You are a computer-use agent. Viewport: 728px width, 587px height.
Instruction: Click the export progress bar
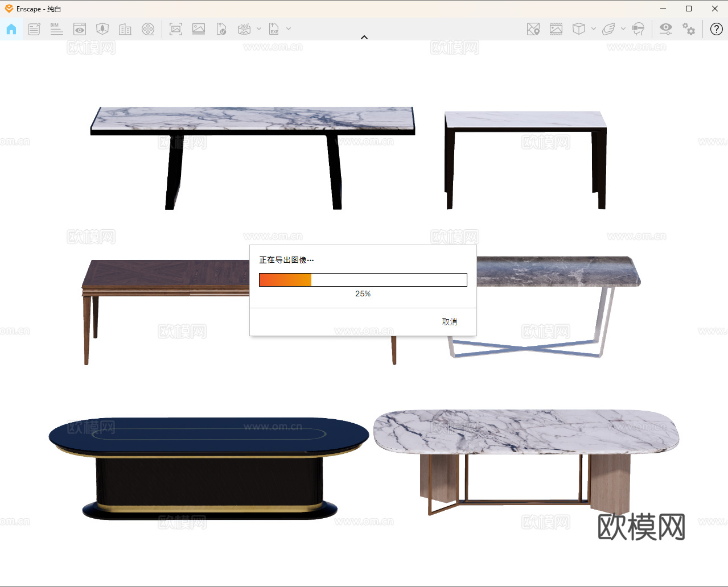pos(363,280)
